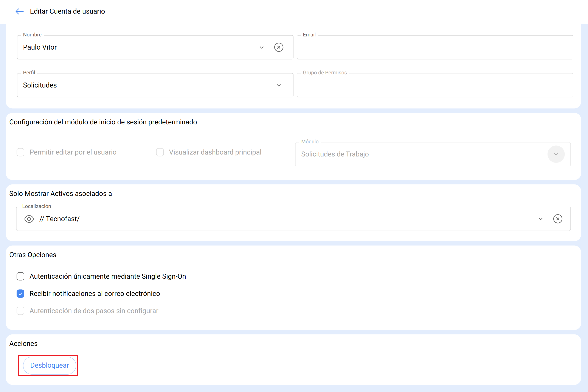Go back using the blue arrow
Image resolution: width=588 pixels, height=392 pixels.
click(19, 11)
